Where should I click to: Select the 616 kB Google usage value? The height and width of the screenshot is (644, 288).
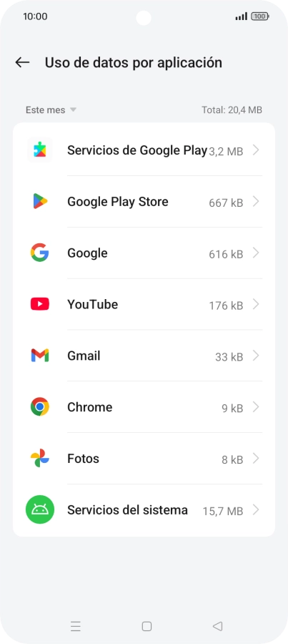(226, 254)
